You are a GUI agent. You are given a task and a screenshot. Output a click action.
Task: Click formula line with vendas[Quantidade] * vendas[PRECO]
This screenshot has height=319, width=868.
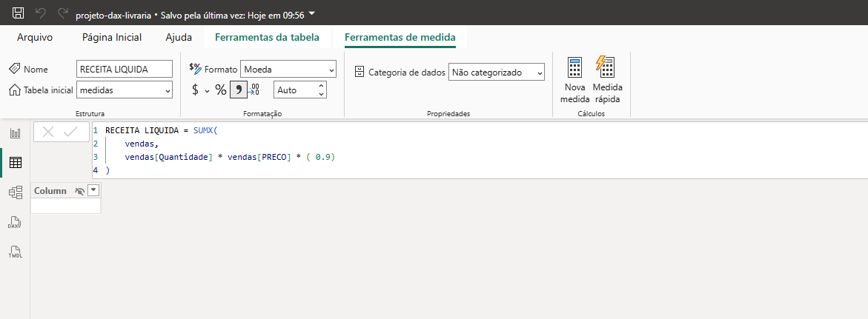[231, 157]
